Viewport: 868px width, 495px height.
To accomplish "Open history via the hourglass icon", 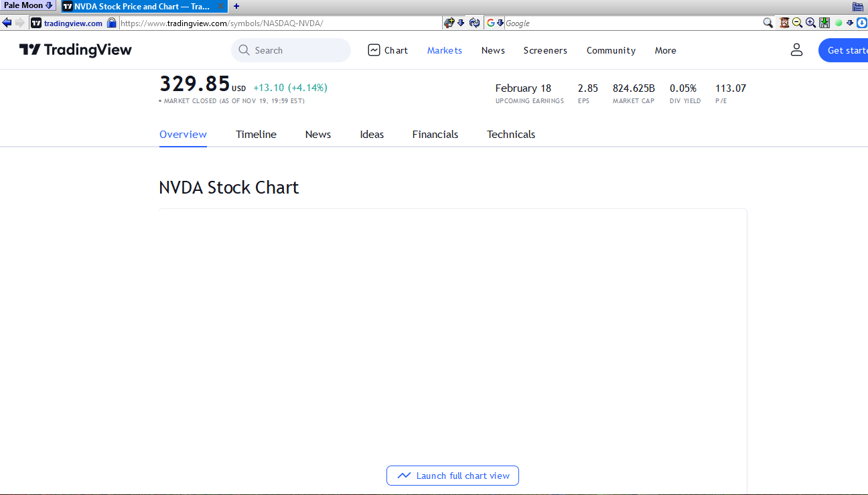I will (x=784, y=23).
